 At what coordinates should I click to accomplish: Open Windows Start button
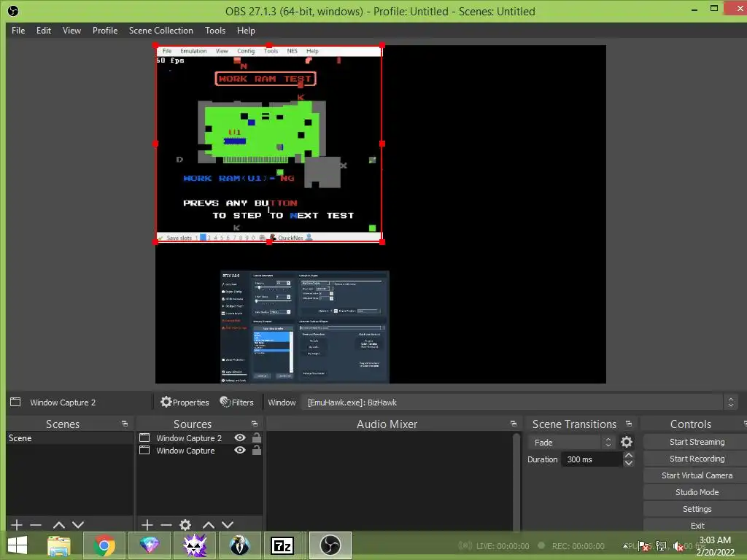point(18,545)
